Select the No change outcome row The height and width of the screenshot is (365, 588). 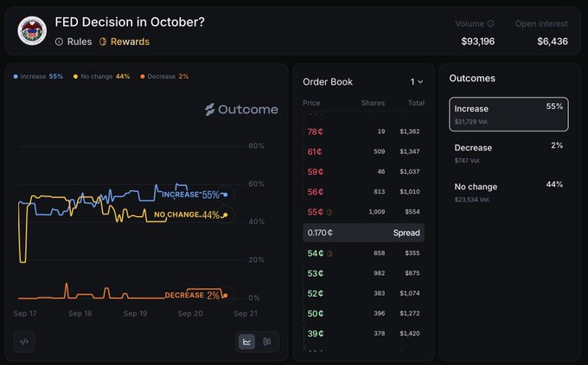tap(508, 192)
